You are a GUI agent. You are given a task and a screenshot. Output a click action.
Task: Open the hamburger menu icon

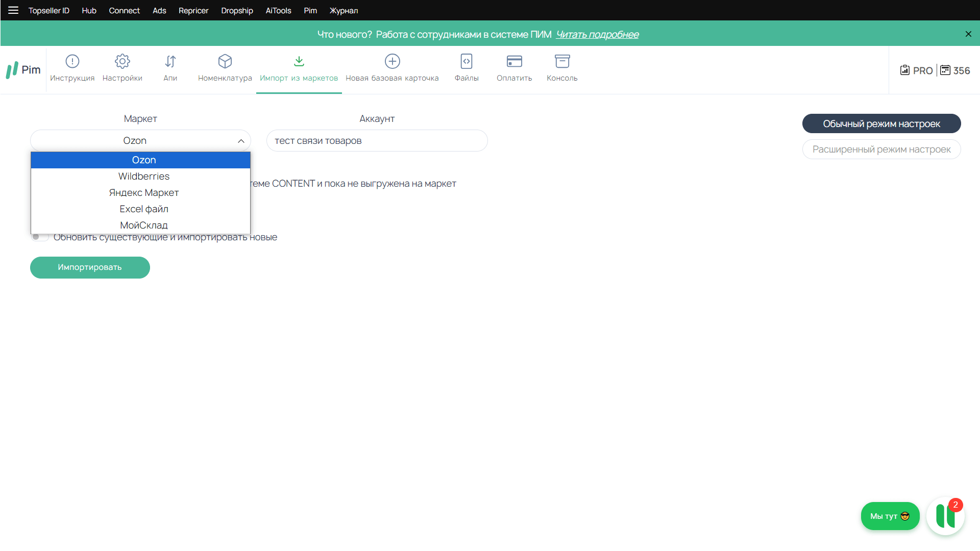point(13,10)
